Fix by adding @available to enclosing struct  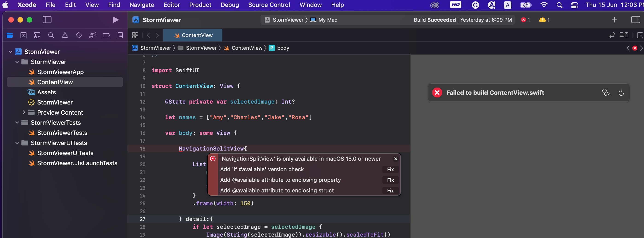pyautogui.click(x=390, y=191)
